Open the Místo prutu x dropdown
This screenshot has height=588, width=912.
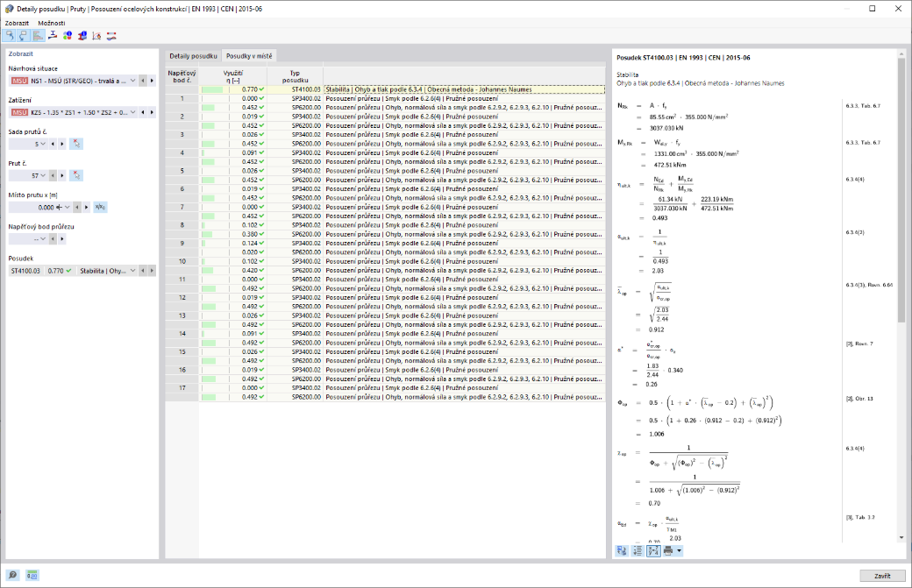coord(68,207)
